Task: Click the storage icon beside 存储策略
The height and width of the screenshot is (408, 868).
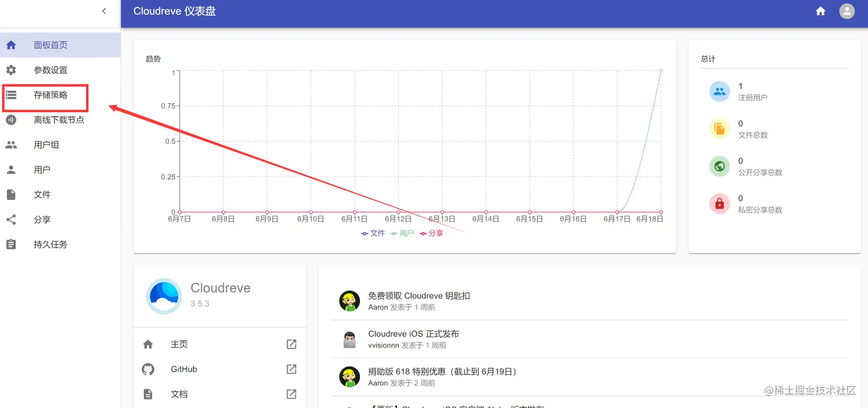Action: 11,95
